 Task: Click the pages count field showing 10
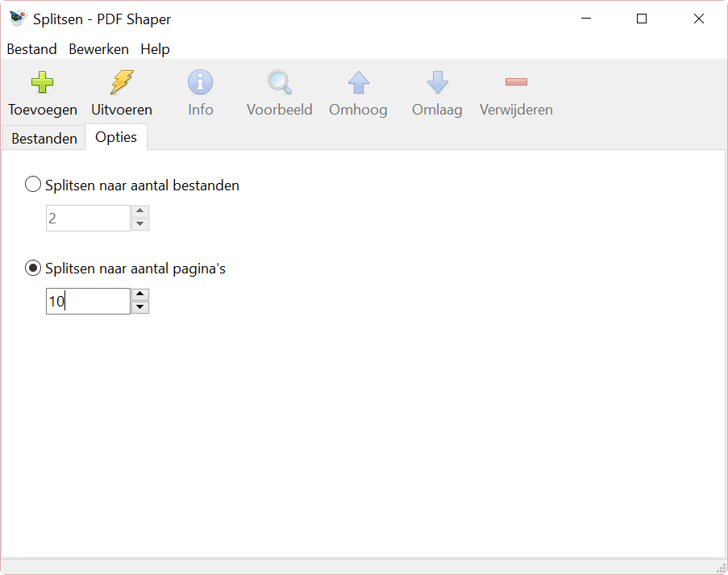(88, 301)
